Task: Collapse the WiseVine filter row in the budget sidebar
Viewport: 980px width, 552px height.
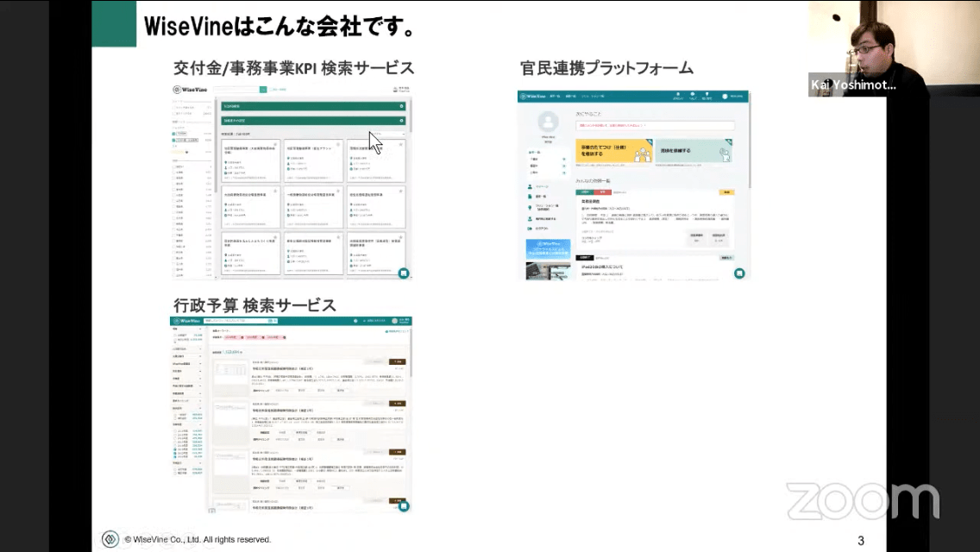Action: coord(187,363)
